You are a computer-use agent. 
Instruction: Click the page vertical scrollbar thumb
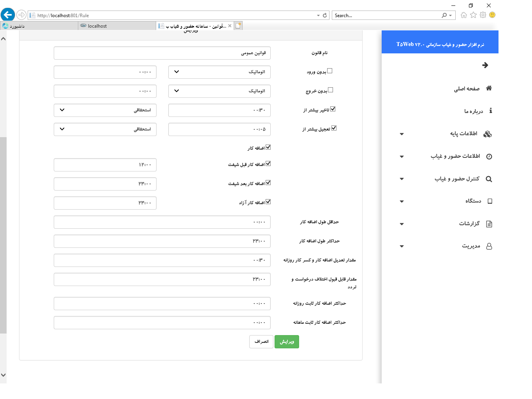point(3,235)
